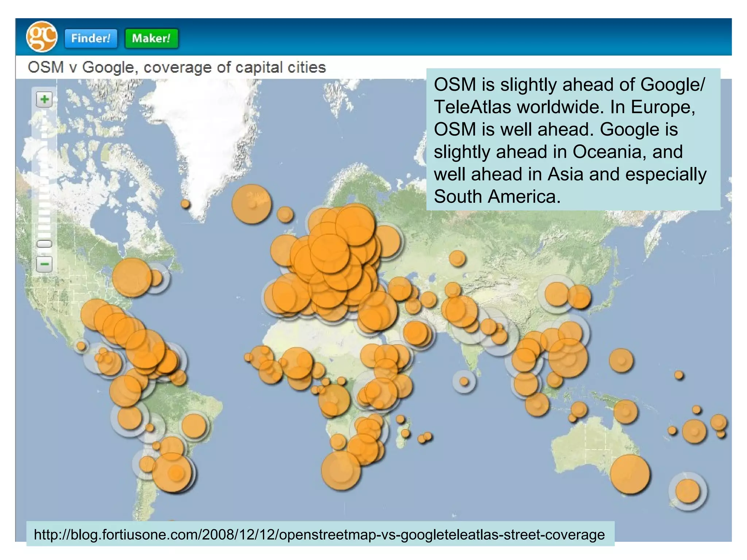Screen dimensions: 747x560
Task: Open the Maker! button
Action: click(x=151, y=38)
